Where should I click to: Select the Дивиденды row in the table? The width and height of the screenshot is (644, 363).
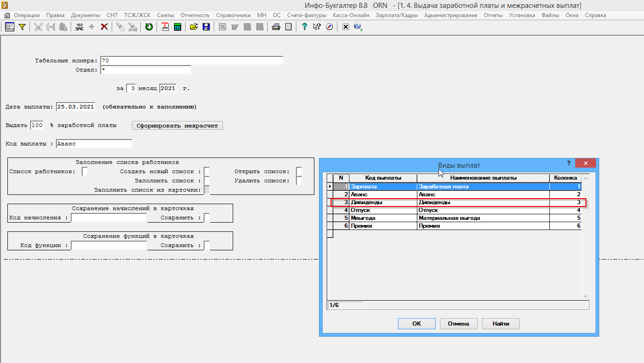coord(454,202)
